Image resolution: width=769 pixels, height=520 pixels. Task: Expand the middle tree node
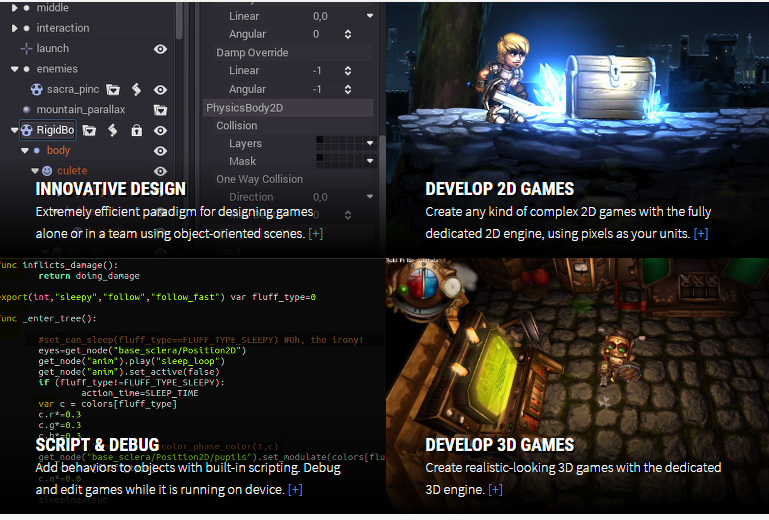coord(15,8)
